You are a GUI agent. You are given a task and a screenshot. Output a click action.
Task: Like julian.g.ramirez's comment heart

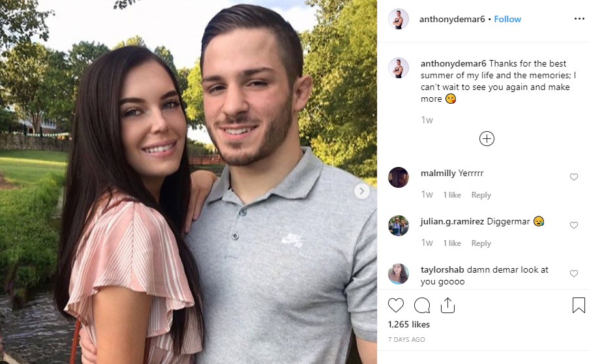click(x=573, y=225)
